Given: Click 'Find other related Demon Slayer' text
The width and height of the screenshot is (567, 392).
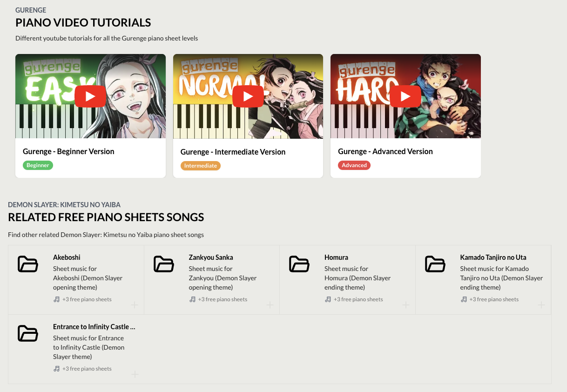Looking at the screenshot, I should [x=106, y=235].
